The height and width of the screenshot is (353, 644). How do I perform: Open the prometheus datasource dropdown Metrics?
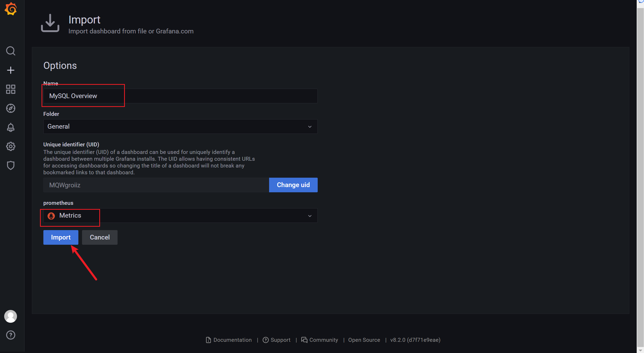(180, 216)
